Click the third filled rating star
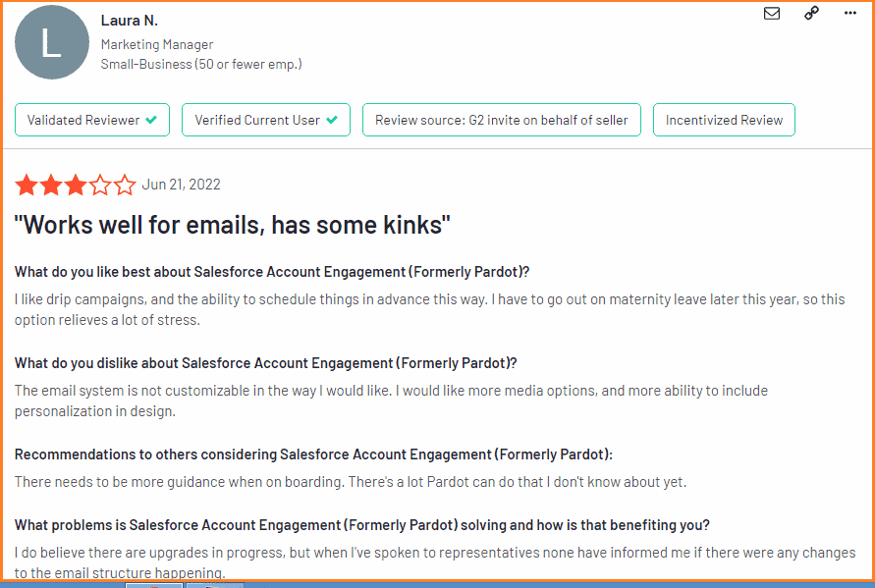The image size is (875, 588). (x=76, y=185)
